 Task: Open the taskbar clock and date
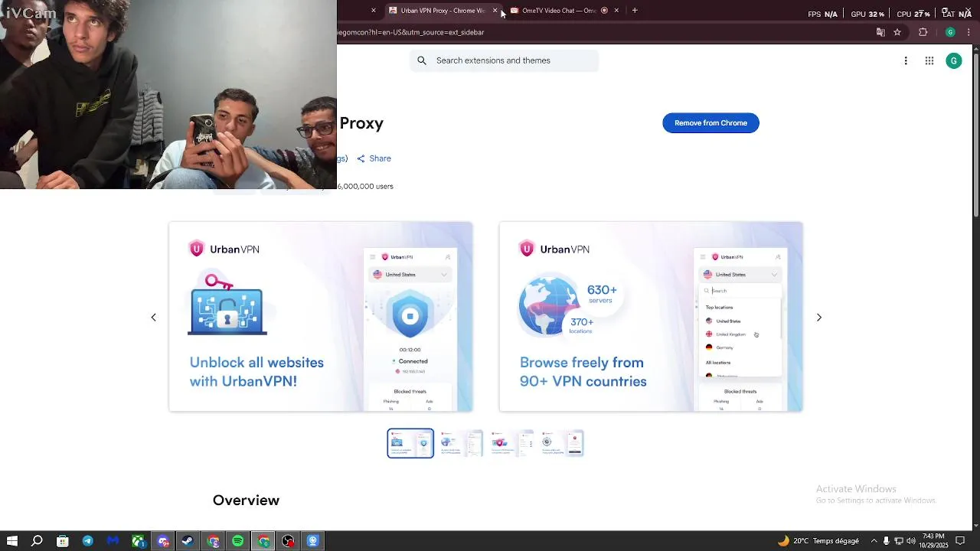[934, 541]
